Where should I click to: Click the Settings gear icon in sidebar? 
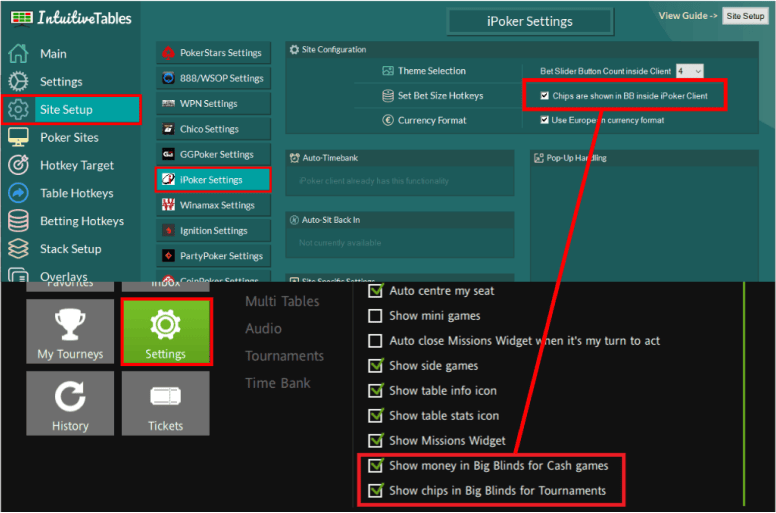(18, 82)
